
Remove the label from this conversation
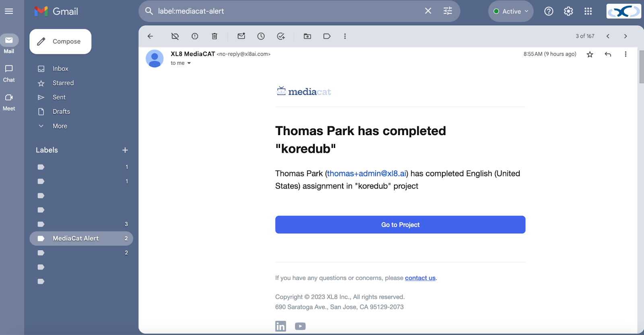[175, 36]
